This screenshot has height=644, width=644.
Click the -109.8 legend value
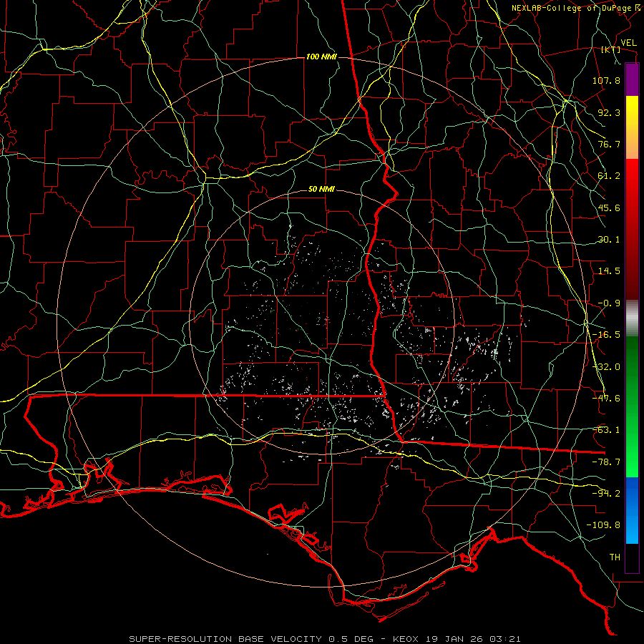pos(603,525)
